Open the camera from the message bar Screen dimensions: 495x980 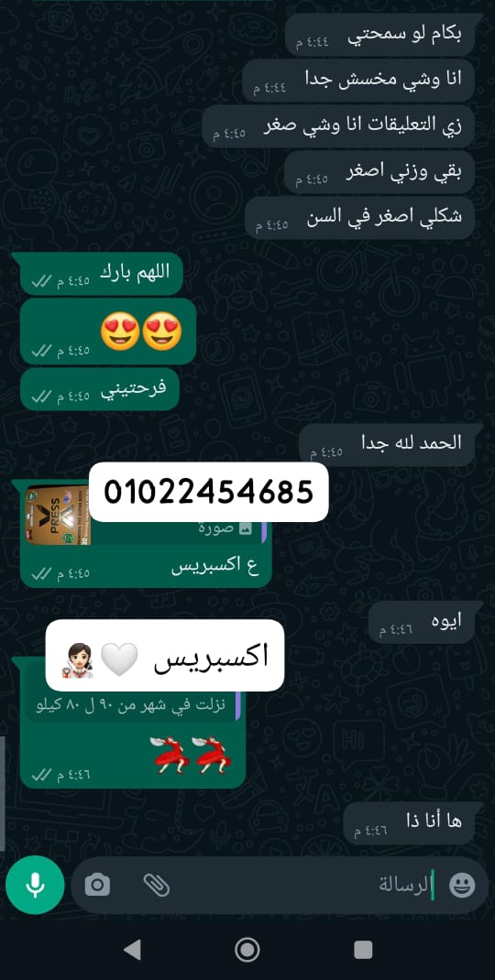[x=97, y=885]
